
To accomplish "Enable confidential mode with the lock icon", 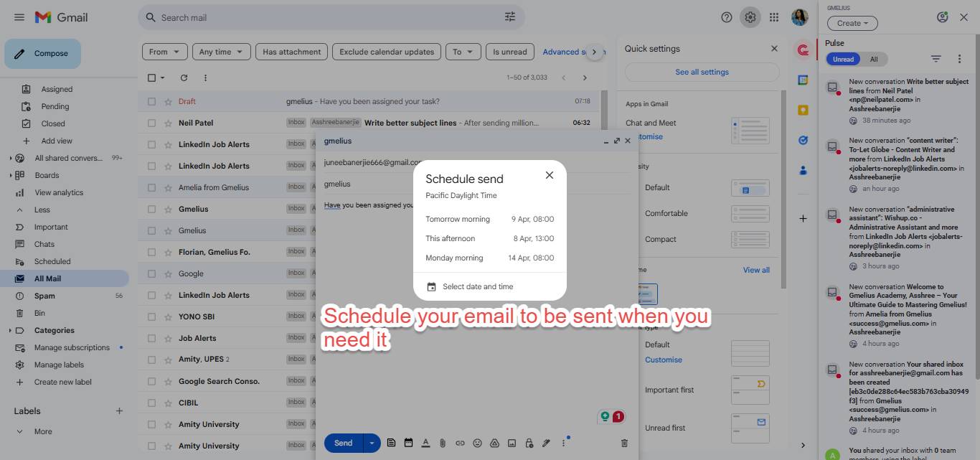I will (x=529, y=443).
